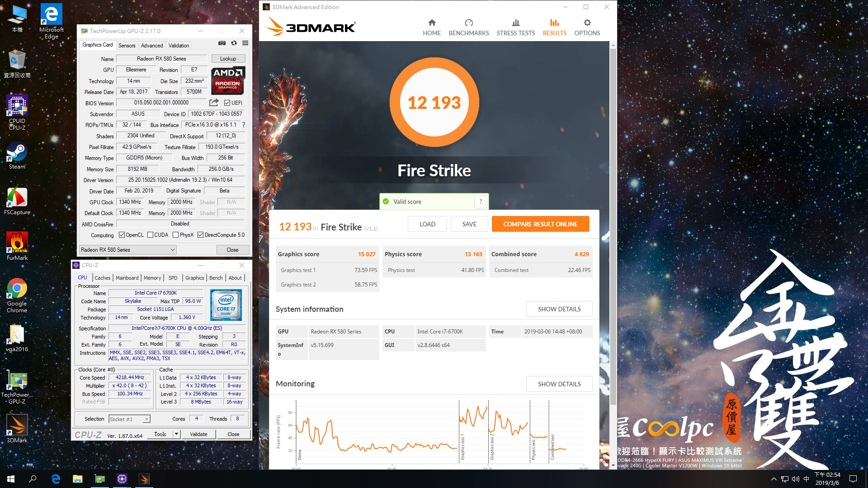
Task: Expand the Radeon RX 580 Series GPU dropdown
Action: coord(128,250)
